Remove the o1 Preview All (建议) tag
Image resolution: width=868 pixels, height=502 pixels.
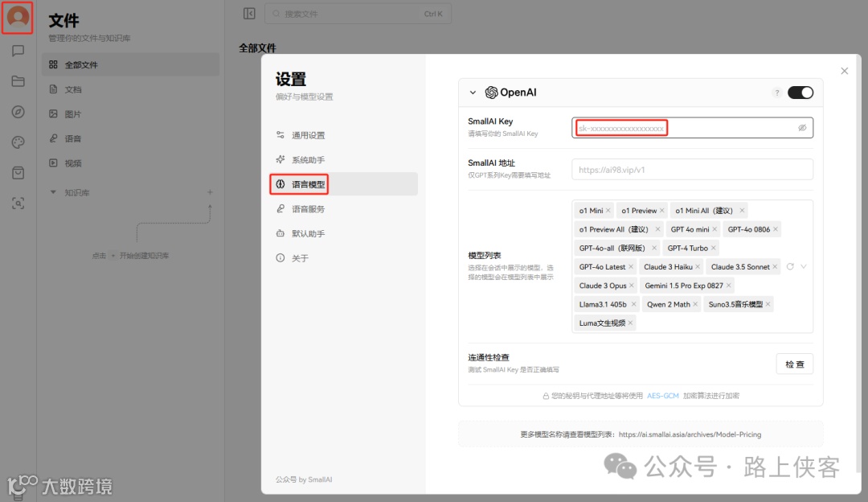coord(657,229)
